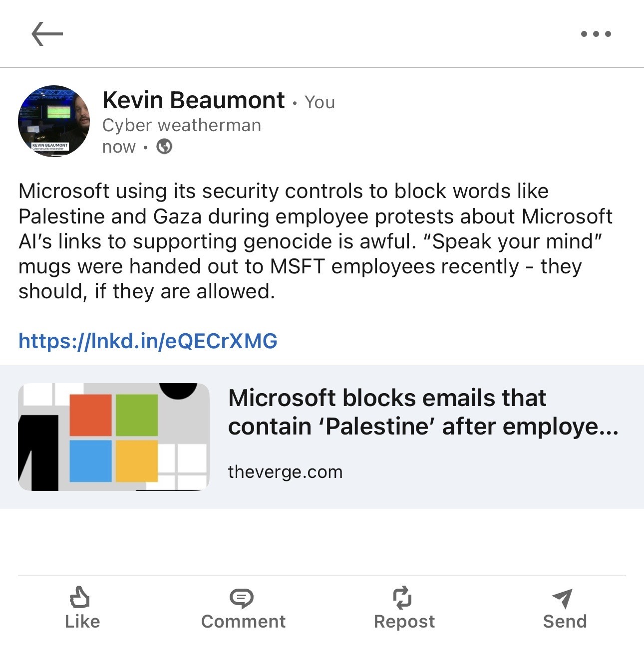Open the lnkd.in/eQECrXMG link
The image size is (644, 658).
148,341
